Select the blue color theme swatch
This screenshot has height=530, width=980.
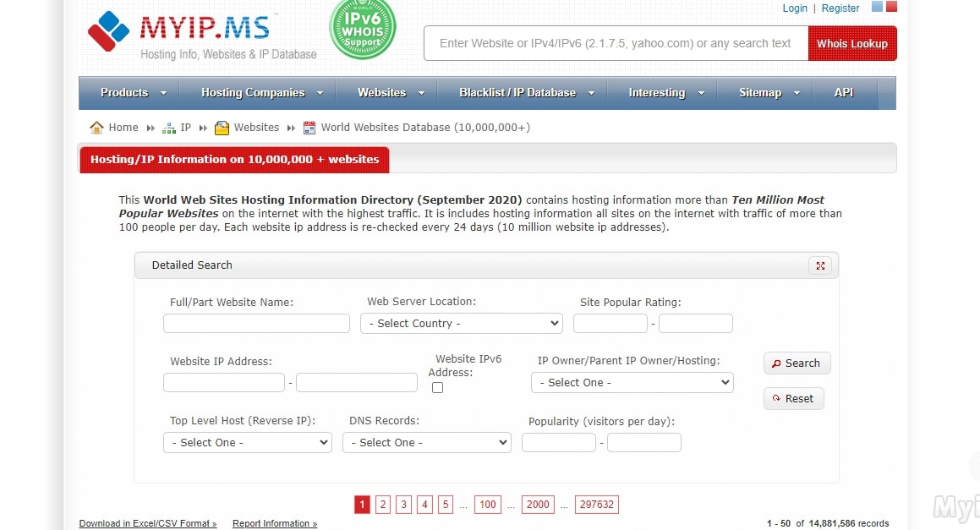(877, 7)
